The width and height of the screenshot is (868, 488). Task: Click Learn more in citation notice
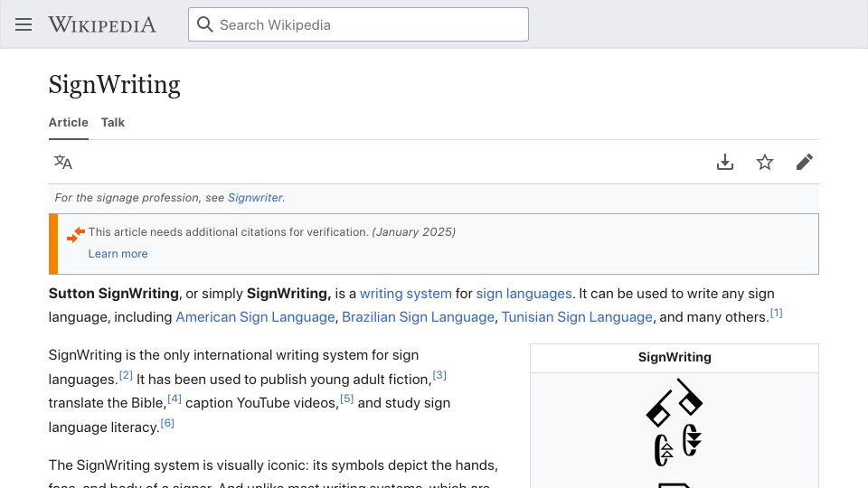point(118,253)
